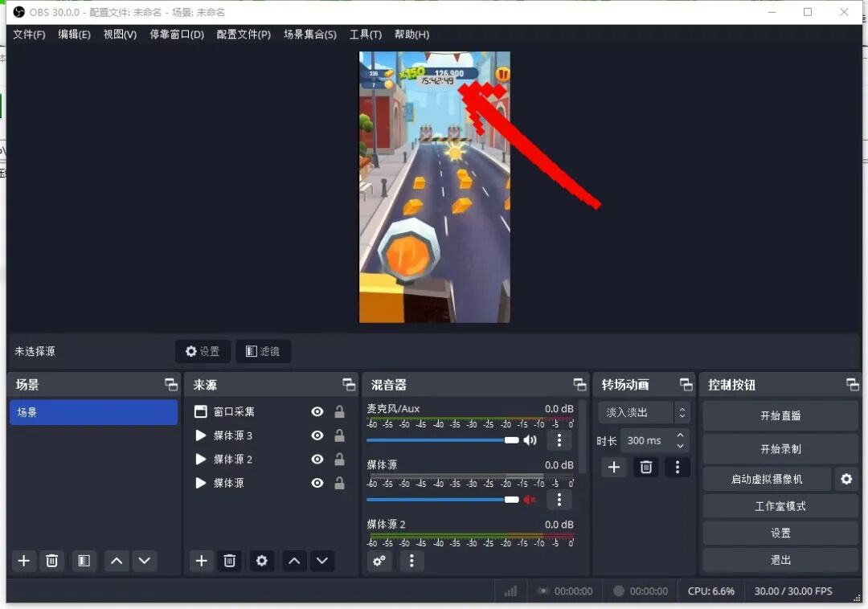The width and height of the screenshot is (868, 609).
Task: Lock the 媒体源 source
Action: pyautogui.click(x=339, y=484)
